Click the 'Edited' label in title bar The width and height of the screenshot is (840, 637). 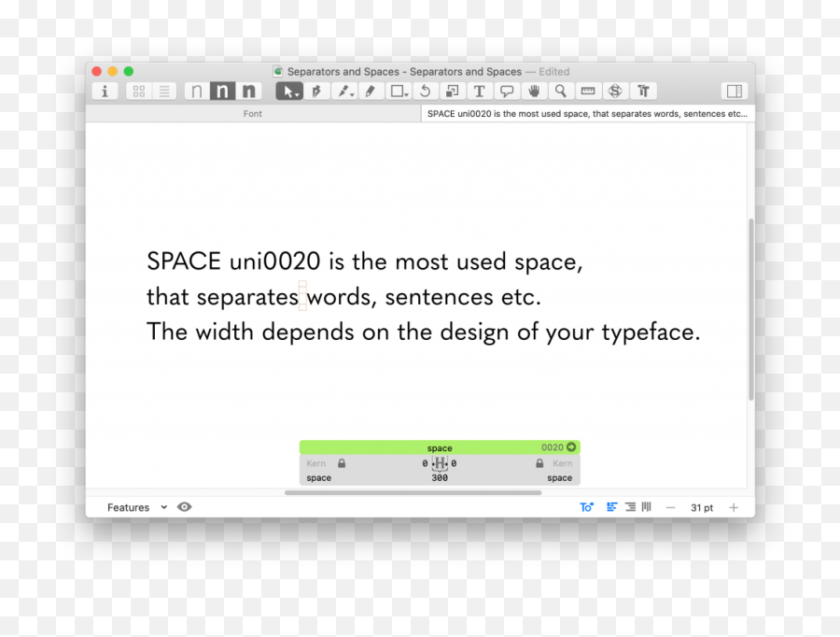pyautogui.click(x=553, y=72)
